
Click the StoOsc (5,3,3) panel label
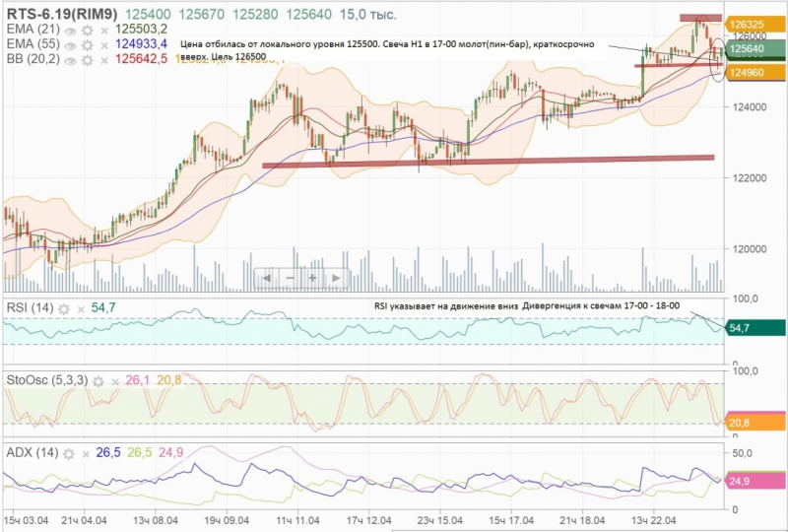point(46,380)
